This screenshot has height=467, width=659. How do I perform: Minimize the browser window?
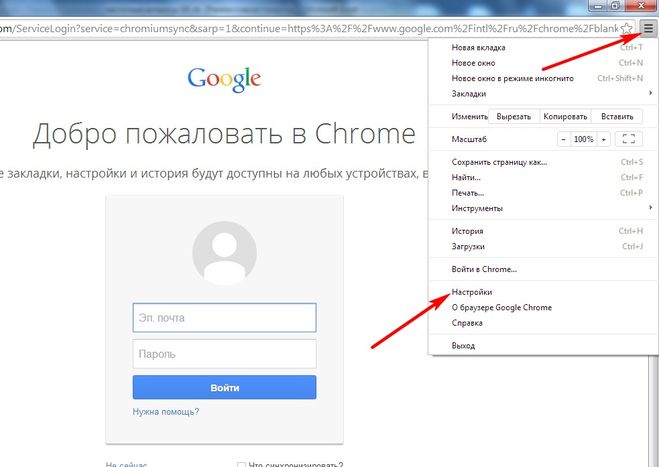coord(597,5)
